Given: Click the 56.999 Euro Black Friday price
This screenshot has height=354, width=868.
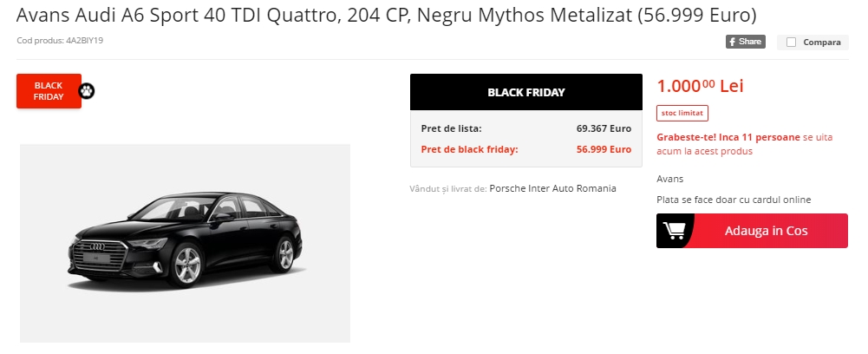Looking at the screenshot, I should [x=604, y=149].
